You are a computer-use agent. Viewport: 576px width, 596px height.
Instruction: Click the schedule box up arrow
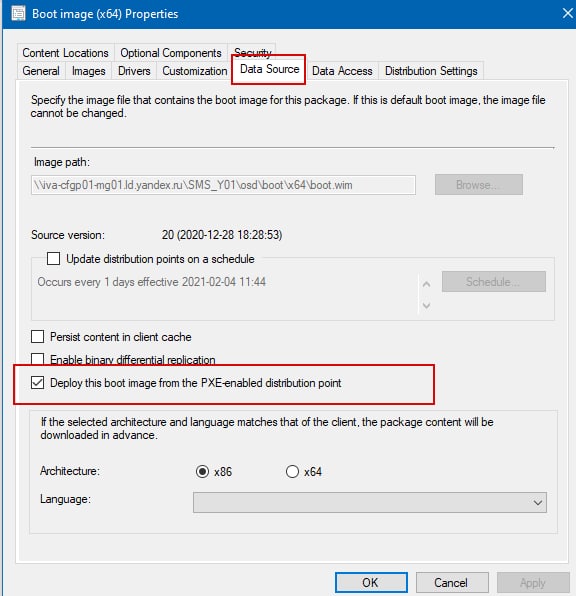point(427,284)
